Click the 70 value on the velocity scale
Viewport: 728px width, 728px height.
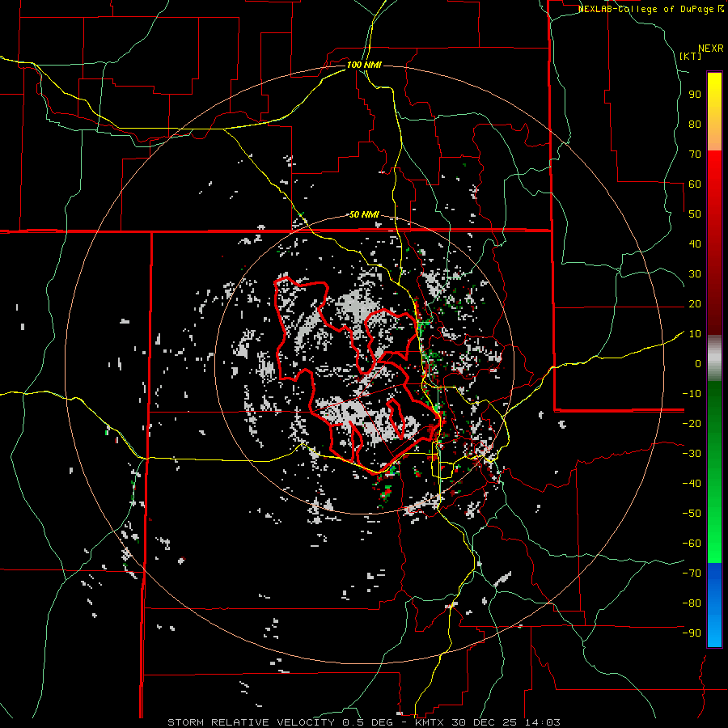coord(695,154)
